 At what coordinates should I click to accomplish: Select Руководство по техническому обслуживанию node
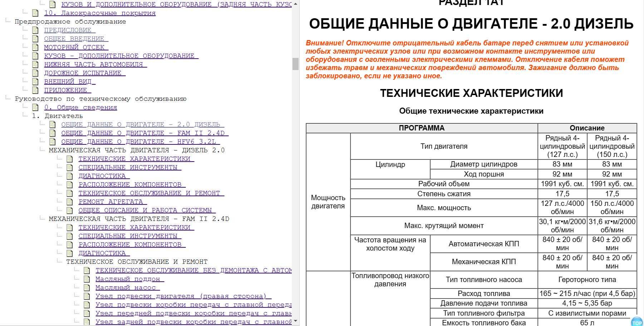point(100,99)
